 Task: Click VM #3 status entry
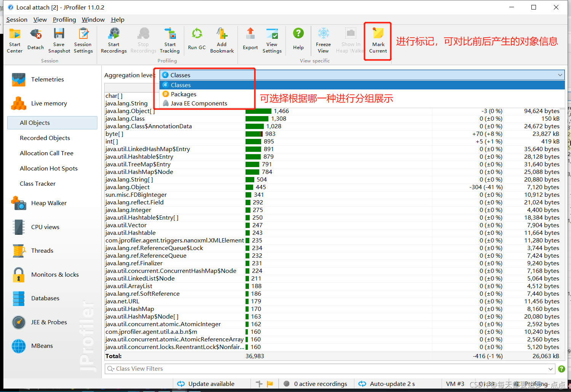pos(455,384)
